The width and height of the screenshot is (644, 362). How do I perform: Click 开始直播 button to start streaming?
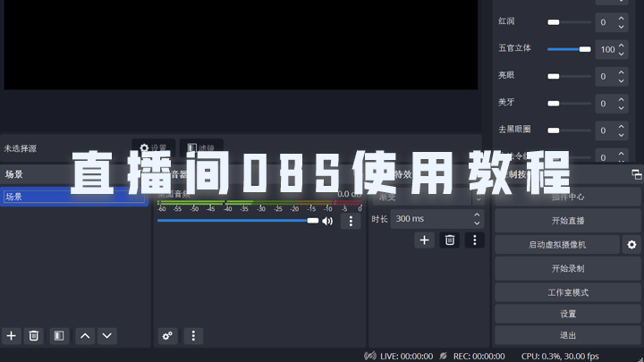coord(568,221)
